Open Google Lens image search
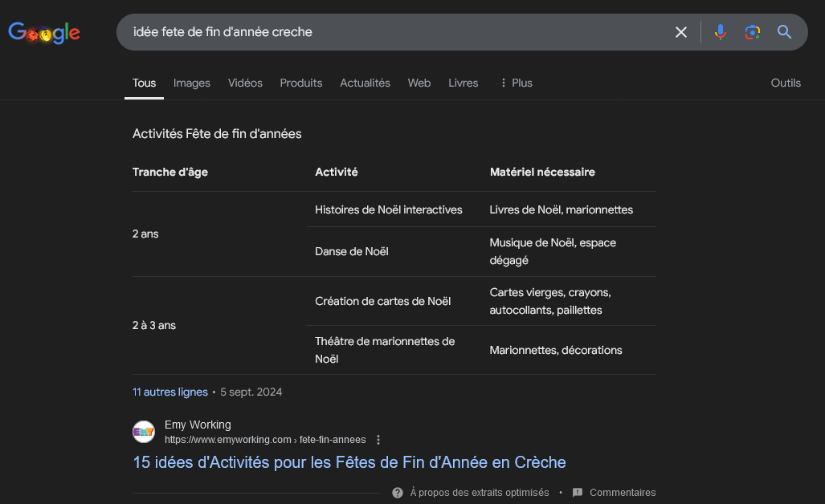The image size is (825, 504). [x=753, y=32]
